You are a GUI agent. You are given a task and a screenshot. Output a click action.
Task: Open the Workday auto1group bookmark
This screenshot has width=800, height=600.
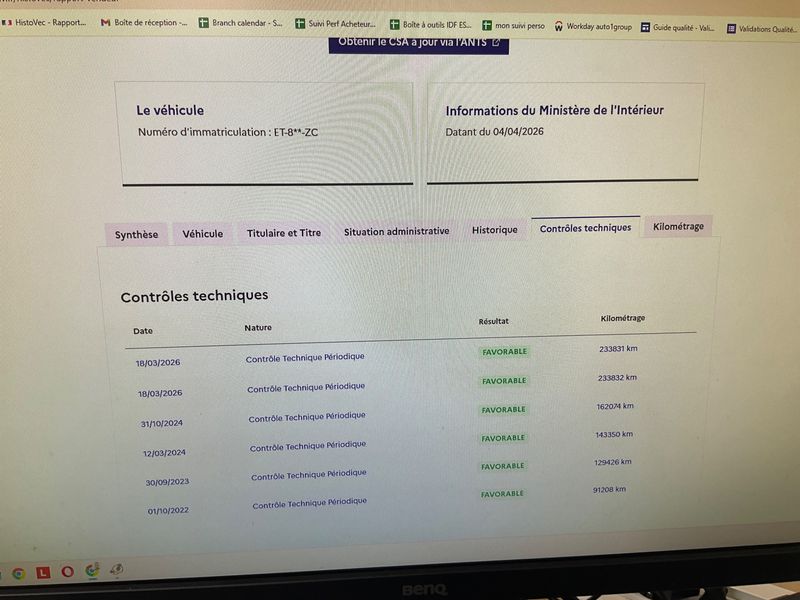[593, 26]
